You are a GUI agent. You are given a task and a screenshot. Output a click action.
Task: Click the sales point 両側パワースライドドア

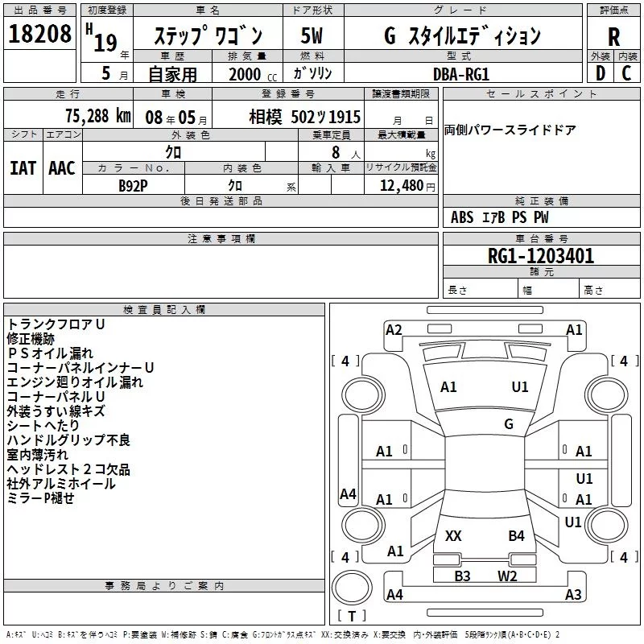[510, 130]
